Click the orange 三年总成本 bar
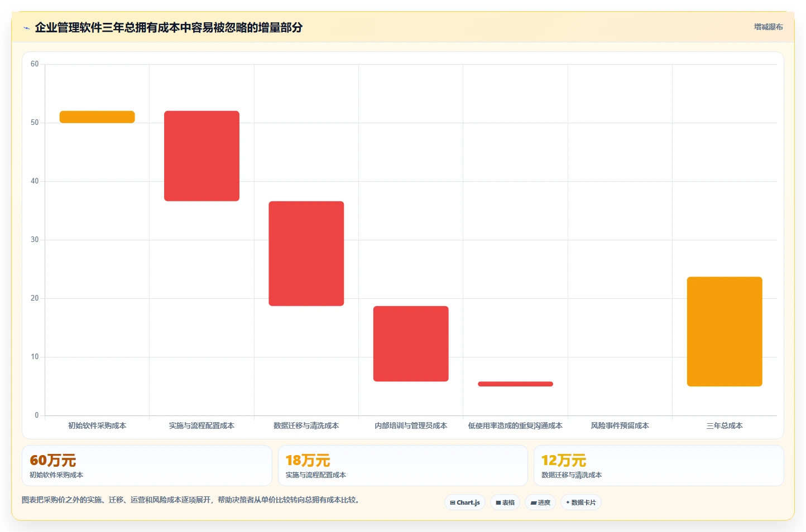The width and height of the screenshot is (806, 532). (x=725, y=332)
